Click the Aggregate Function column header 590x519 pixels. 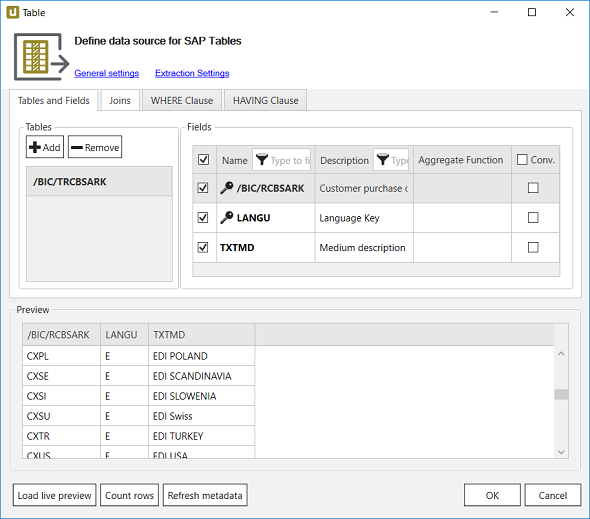[462, 160]
